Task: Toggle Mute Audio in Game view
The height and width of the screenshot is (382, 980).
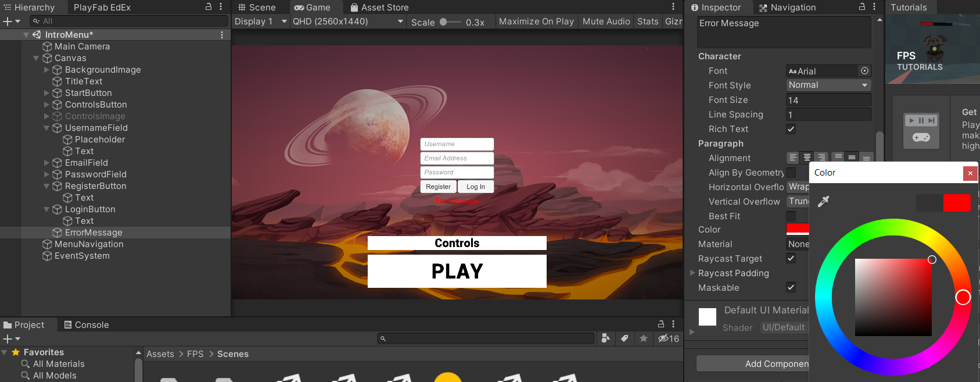Action: click(x=606, y=22)
